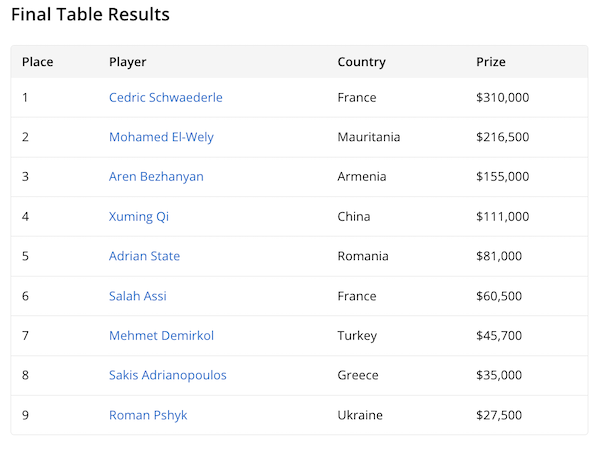Open Adrian State player page
The width and height of the screenshot is (600, 454).
(144, 256)
